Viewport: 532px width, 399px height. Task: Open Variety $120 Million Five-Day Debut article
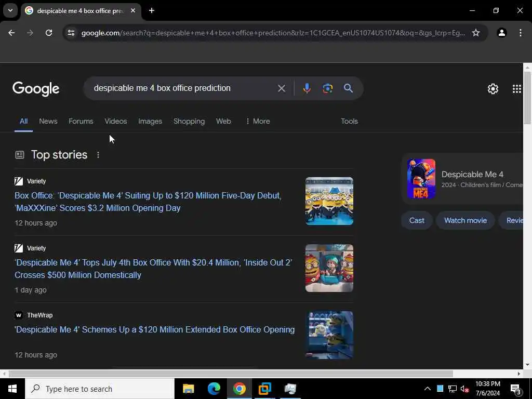148,202
